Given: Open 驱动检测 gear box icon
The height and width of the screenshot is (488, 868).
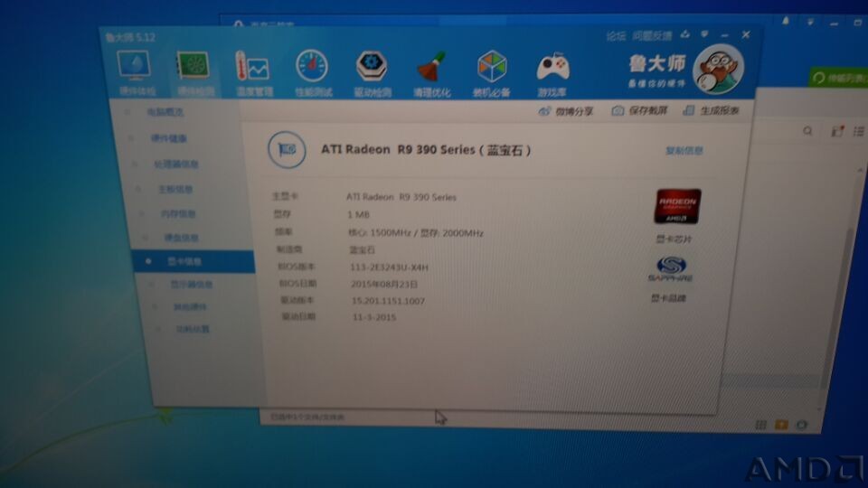Looking at the screenshot, I should pyautogui.click(x=372, y=67).
